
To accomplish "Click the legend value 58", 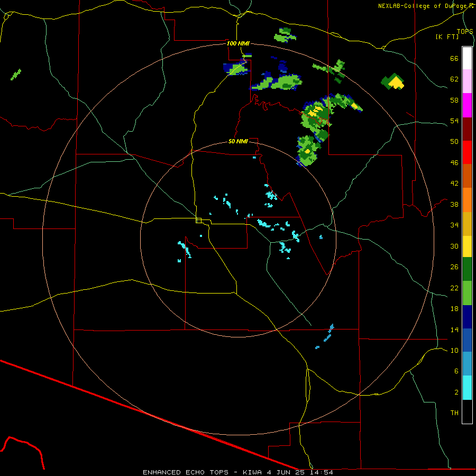I will [454, 100].
